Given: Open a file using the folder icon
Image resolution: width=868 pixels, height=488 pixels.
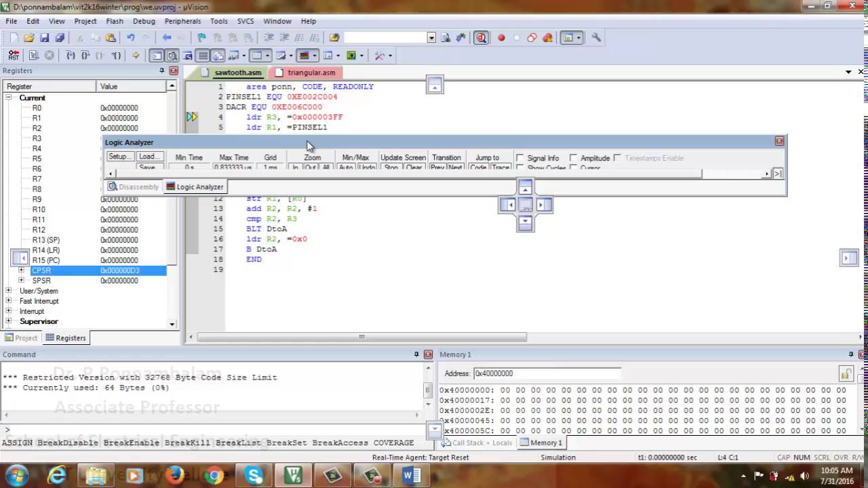Looking at the screenshot, I should (29, 38).
